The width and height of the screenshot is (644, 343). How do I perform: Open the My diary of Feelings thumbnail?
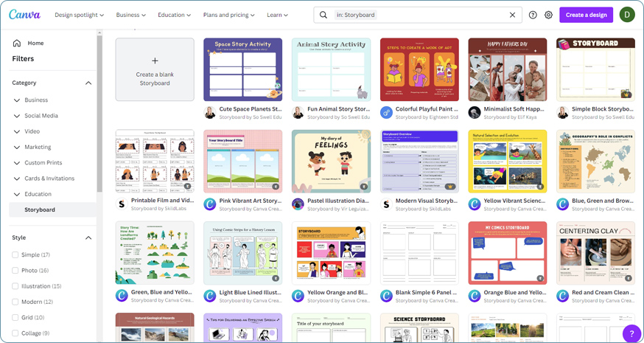coord(331,162)
